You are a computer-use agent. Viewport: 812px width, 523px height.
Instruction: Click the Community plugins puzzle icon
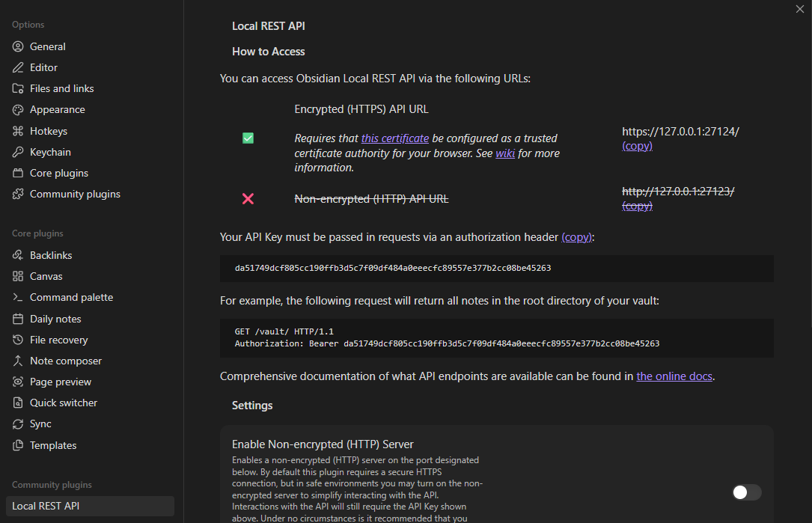coord(18,194)
